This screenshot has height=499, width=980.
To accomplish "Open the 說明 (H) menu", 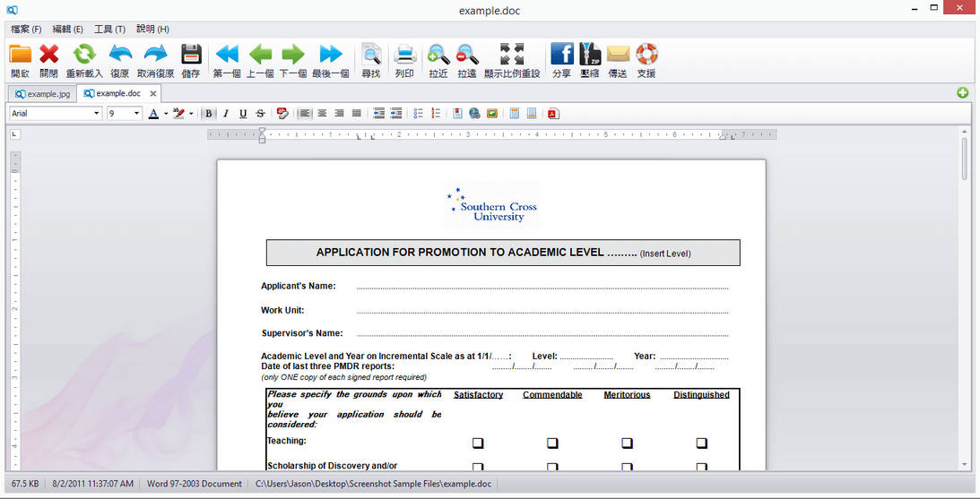I will click(152, 30).
